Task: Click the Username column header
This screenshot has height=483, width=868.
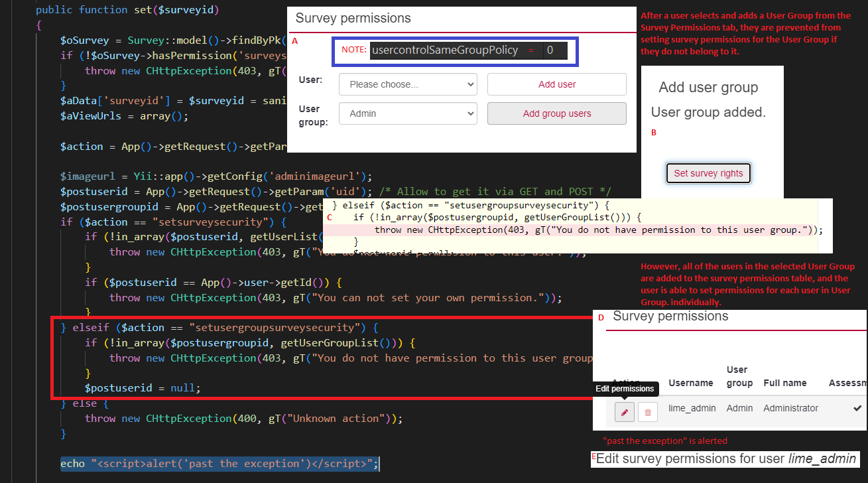Action: [x=691, y=383]
